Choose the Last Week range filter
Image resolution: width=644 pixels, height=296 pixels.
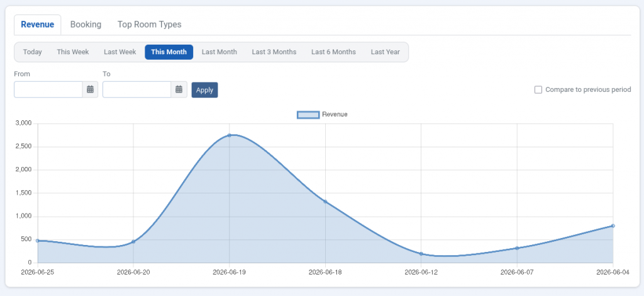[120, 52]
